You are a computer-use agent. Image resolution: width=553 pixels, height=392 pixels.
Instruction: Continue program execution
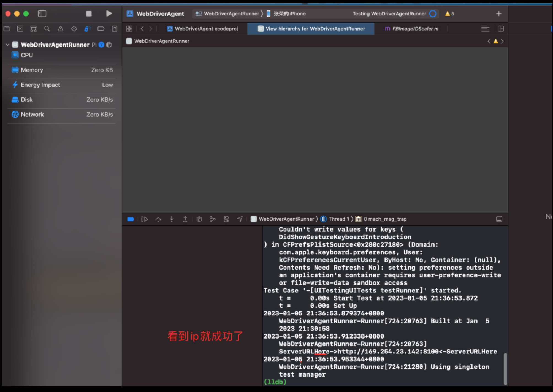(x=144, y=219)
